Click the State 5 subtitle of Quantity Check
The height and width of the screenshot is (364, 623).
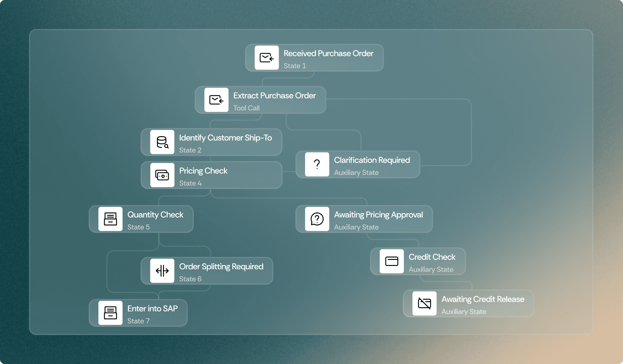[138, 227]
